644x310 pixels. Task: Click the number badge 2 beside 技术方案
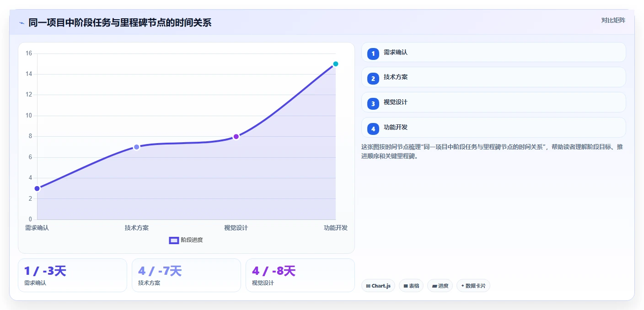coord(373,79)
